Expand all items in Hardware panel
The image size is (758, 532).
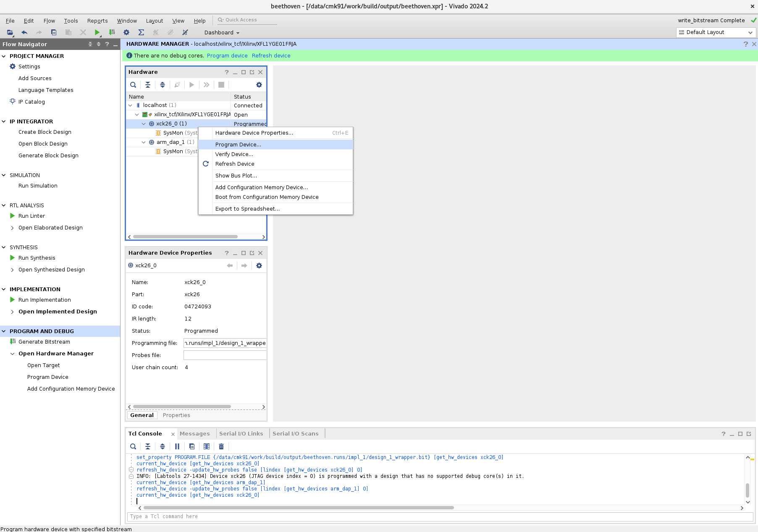point(163,85)
